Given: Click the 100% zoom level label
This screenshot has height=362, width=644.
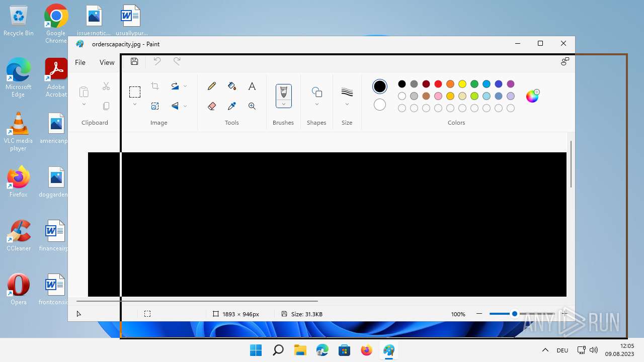Looking at the screenshot, I should 458,314.
